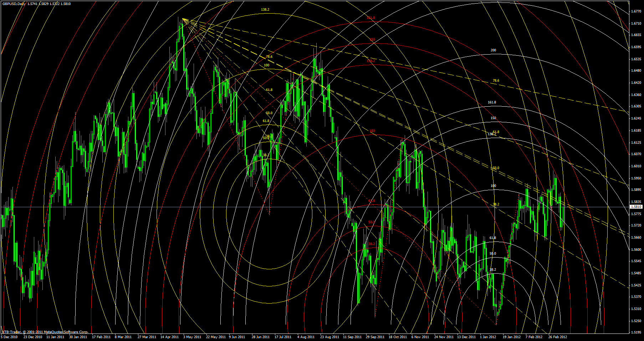Screen dimensions: 644x341
Task: Click the 18 Oct 2011 date label
Action: point(398,337)
